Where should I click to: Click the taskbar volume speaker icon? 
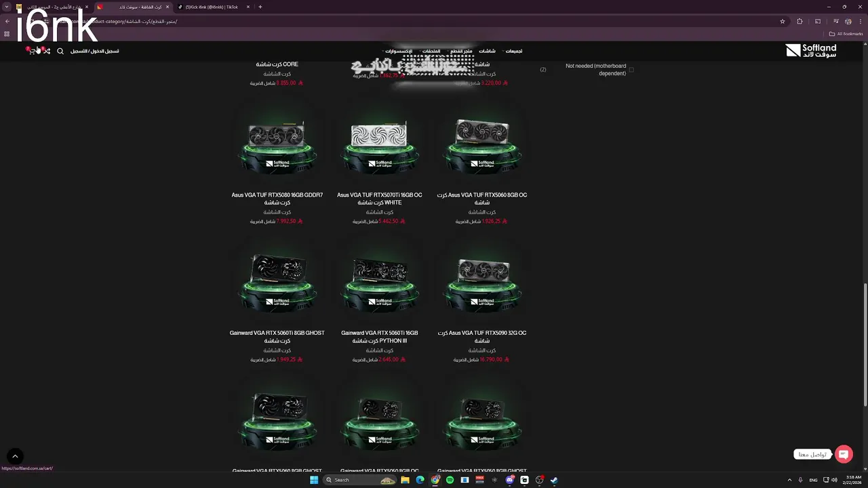[x=833, y=480]
